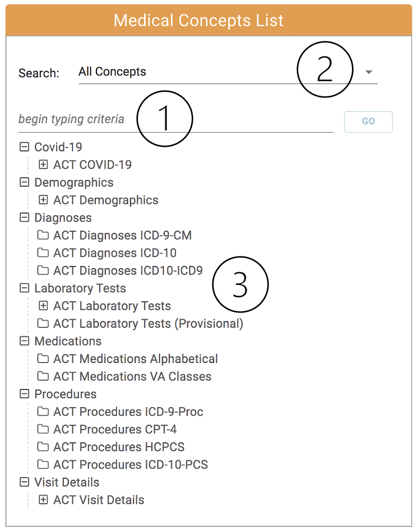Collapse the Medications category

24,341
